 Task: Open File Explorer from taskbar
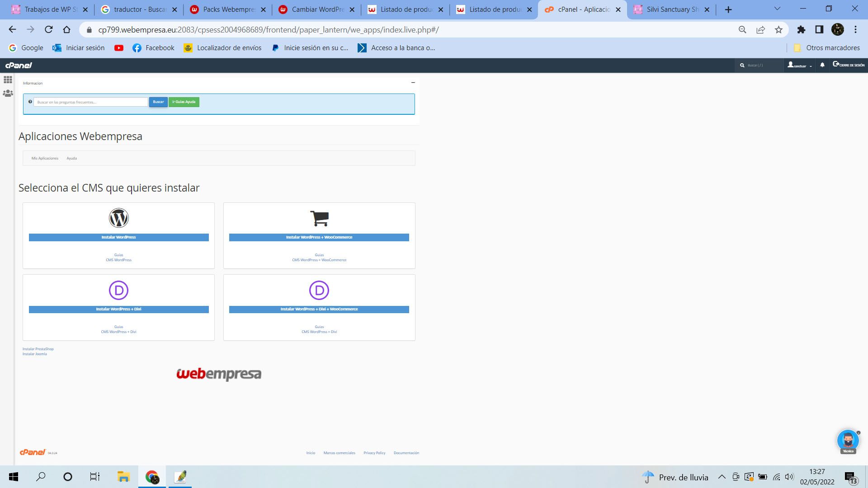123,477
